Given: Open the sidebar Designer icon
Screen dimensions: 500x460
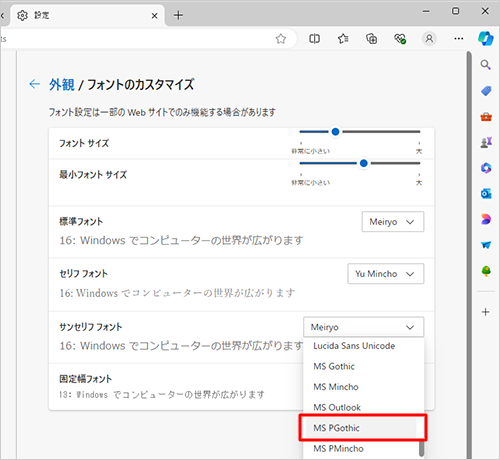Looking at the screenshot, I should tap(486, 219).
